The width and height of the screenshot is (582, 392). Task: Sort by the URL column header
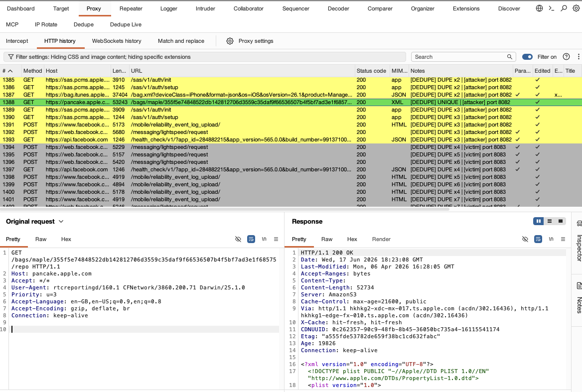242,71
